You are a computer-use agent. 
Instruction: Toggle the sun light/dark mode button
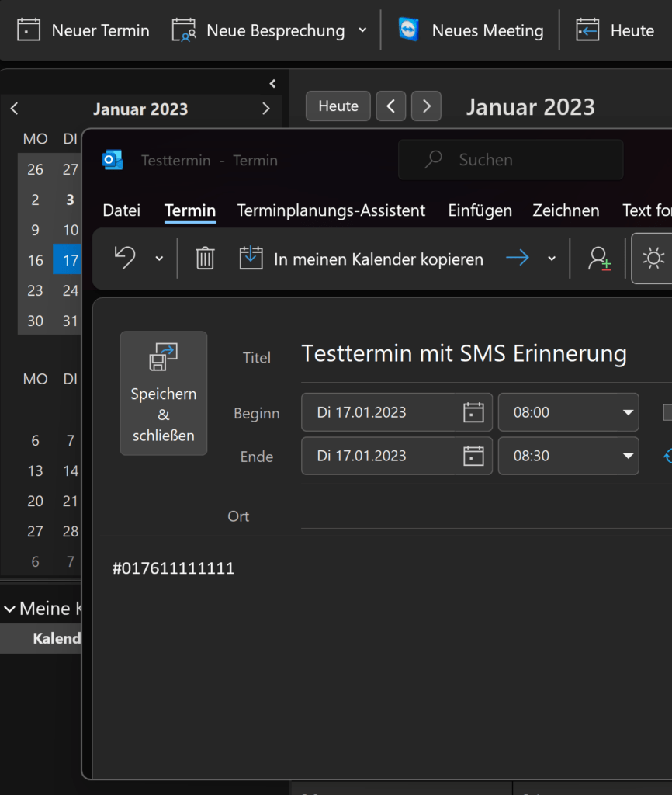pos(653,259)
